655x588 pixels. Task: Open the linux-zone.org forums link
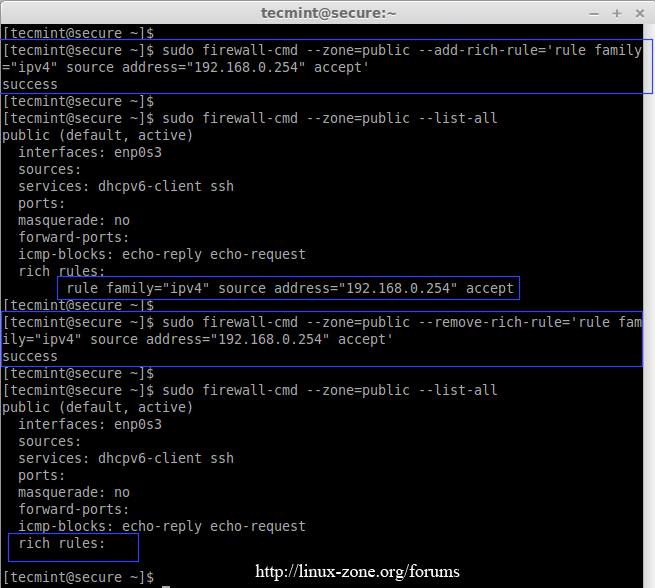tap(358, 572)
